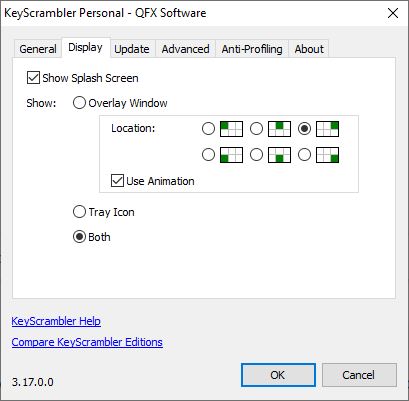409x401 pixels.
Task: Click the top-right location grid icon
Action: click(x=327, y=129)
